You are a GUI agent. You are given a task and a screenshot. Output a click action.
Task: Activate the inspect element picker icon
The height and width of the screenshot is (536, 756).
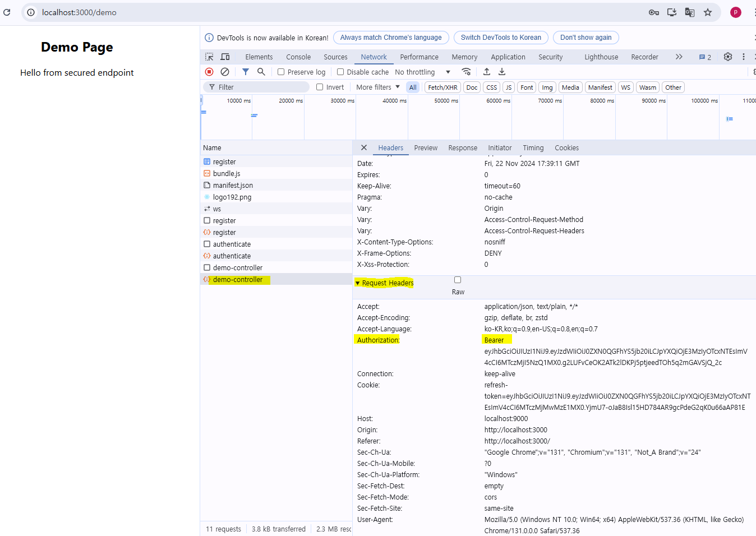[x=209, y=57]
